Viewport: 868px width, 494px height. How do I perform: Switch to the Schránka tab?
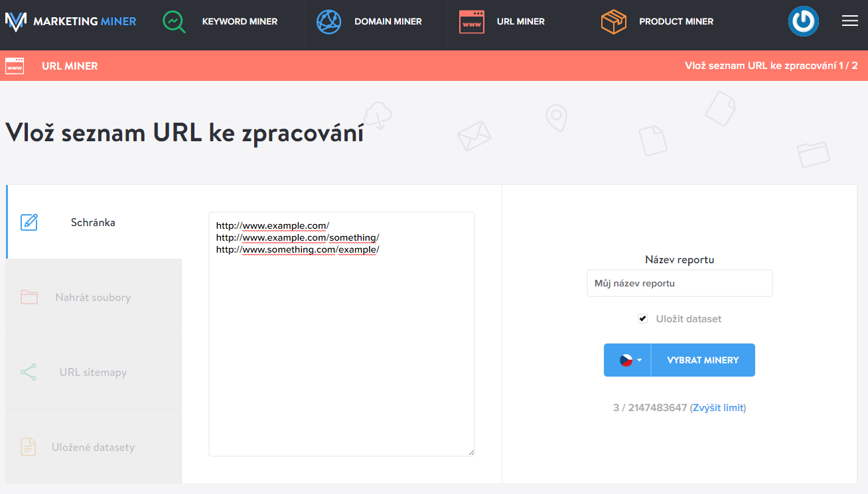tap(94, 222)
